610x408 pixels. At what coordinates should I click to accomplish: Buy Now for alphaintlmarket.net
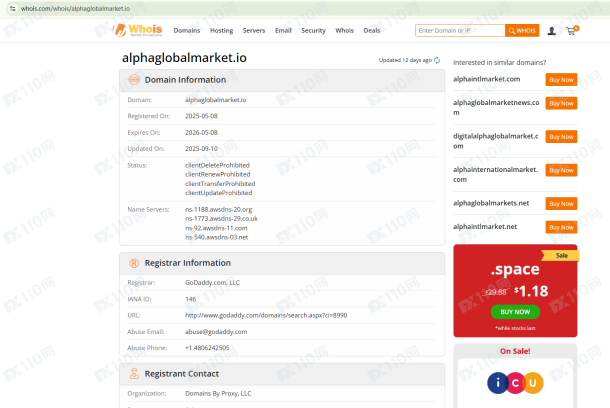(x=561, y=227)
